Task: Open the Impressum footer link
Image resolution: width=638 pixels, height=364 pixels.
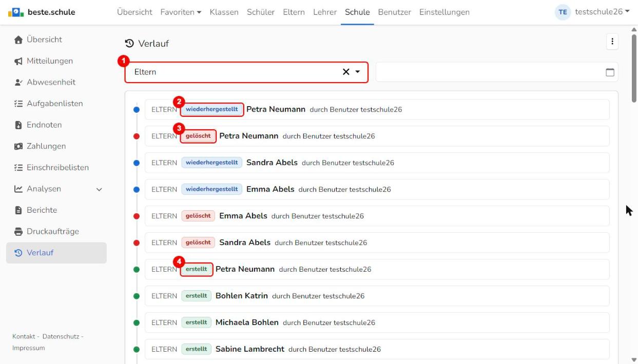Action: pos(28,348)
